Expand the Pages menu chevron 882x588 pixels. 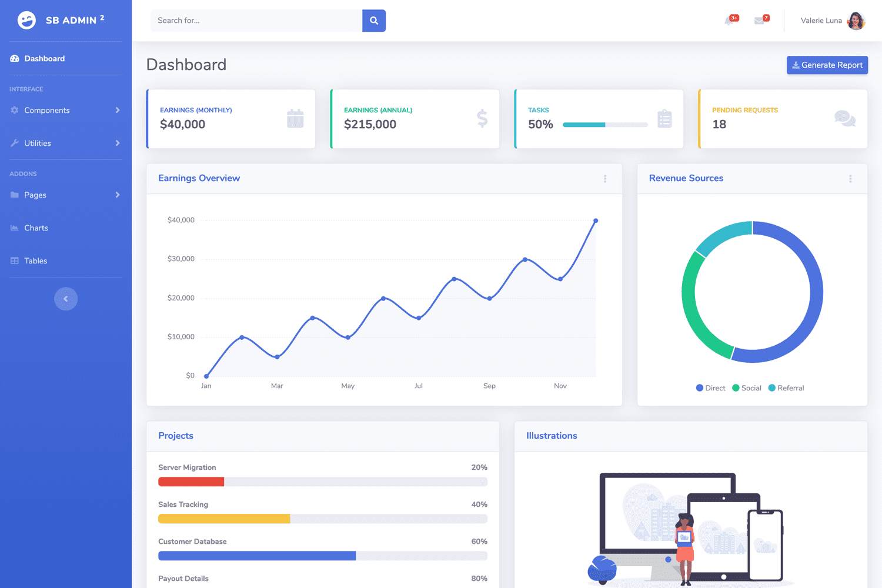click(117, 195)
